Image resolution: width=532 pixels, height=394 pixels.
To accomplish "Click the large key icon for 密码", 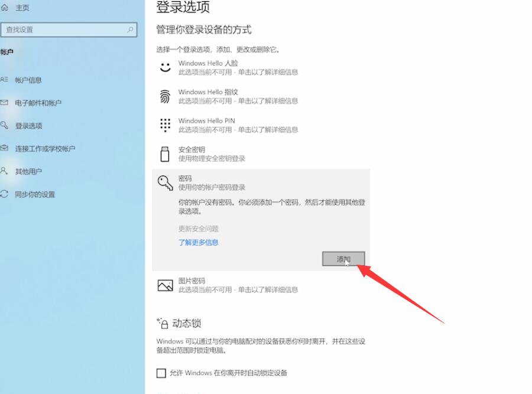I will click(x=166, y=183).
